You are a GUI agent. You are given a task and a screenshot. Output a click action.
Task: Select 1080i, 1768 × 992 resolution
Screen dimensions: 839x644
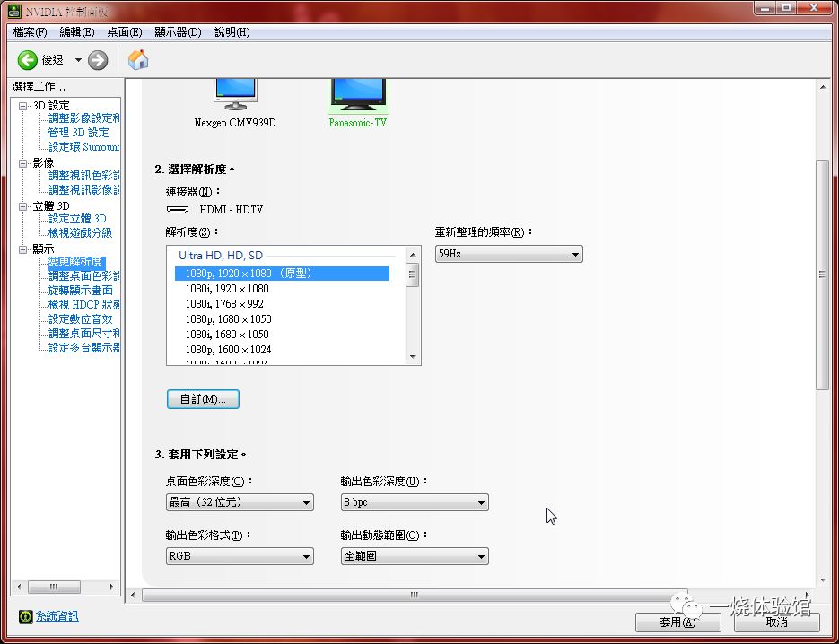282,304
